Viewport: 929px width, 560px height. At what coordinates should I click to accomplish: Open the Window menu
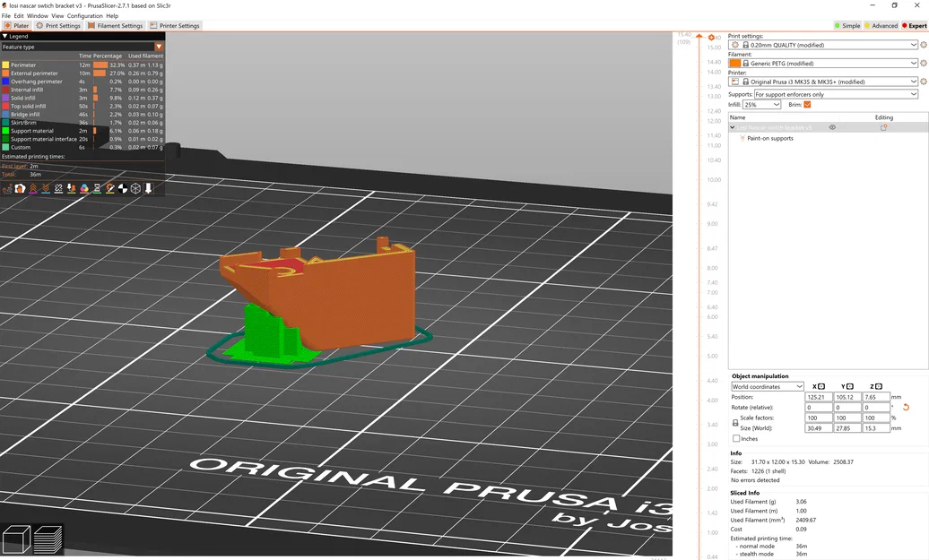pos(38,16)
